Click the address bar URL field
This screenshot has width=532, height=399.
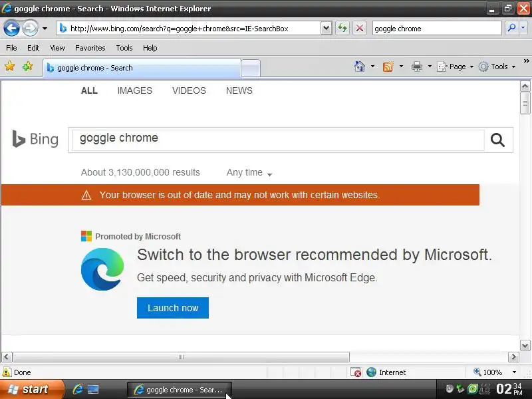pos(189,29)
